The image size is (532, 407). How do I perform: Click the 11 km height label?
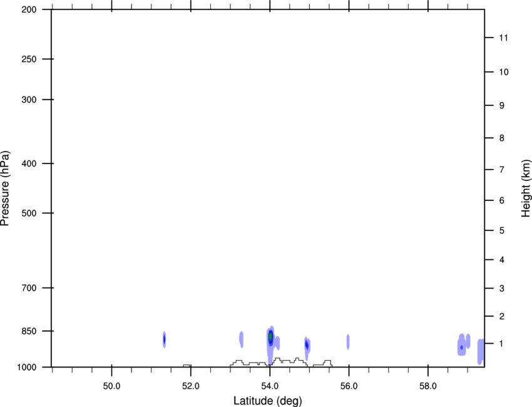tap(503, 38)
